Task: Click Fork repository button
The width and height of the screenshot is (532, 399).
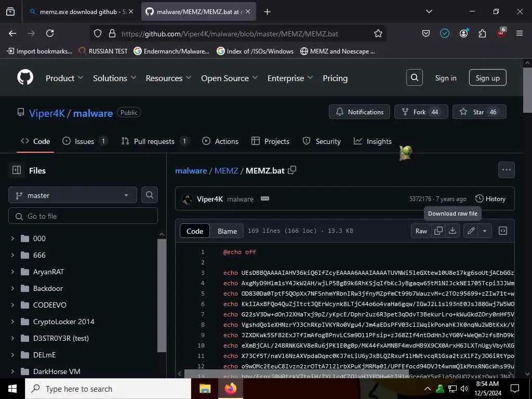Action: click(421, 112)
